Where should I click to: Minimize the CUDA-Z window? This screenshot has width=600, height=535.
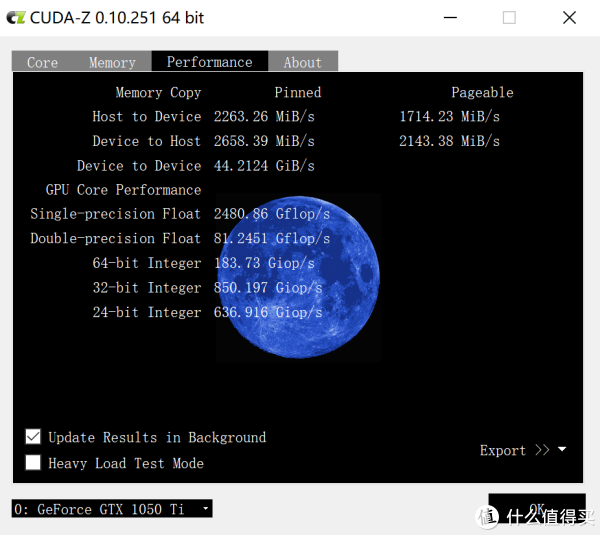(450, 18)
